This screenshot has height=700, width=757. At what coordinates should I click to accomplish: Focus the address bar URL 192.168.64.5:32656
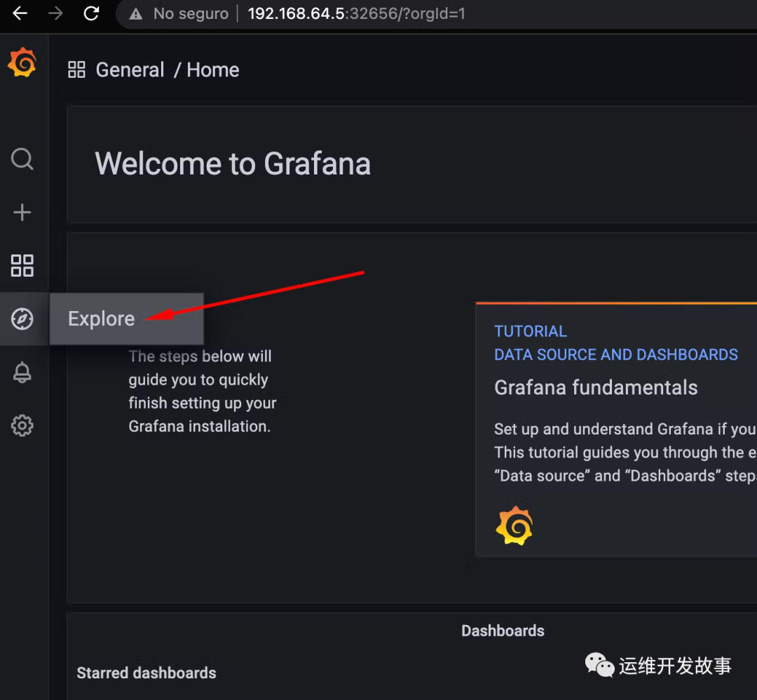tap(356, 13)
